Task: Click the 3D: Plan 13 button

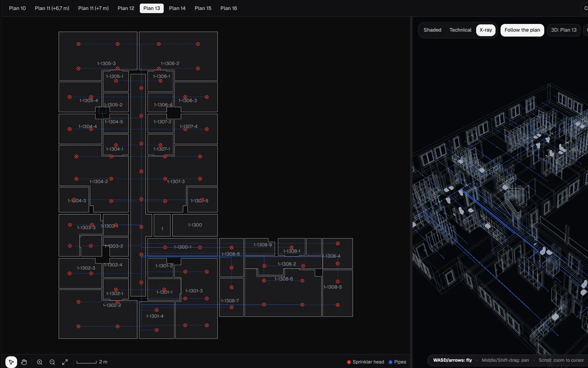Action: tap(564, 30)
